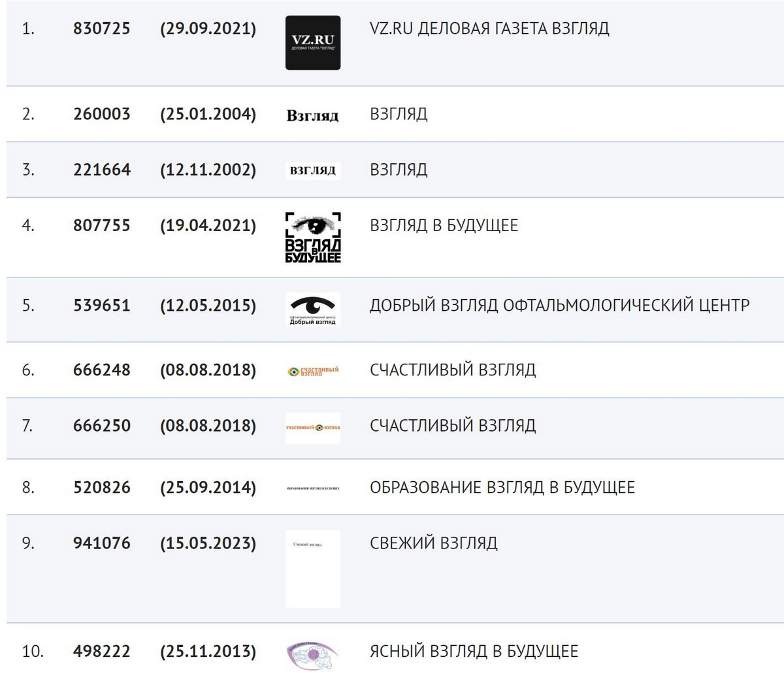Image resolution: width=784 pixels, height=683 pixels.
Task: Open the Взгляд serif logo for 260003
Action: click(313, 116)
